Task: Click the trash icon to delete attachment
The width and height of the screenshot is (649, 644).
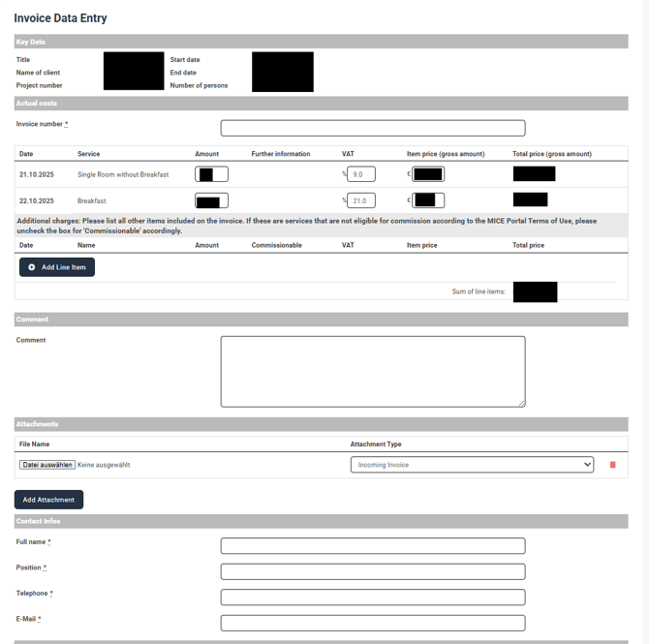Action: pyautogui.click(x=612, y=465)
